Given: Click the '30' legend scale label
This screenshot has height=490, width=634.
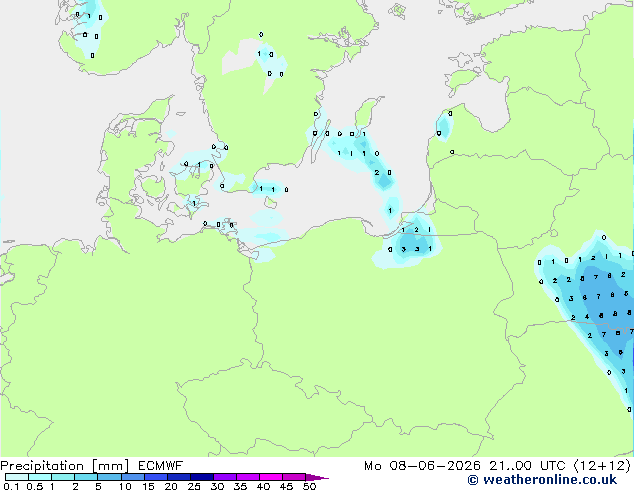Looking at the screenshot, I should click(217, 486).
